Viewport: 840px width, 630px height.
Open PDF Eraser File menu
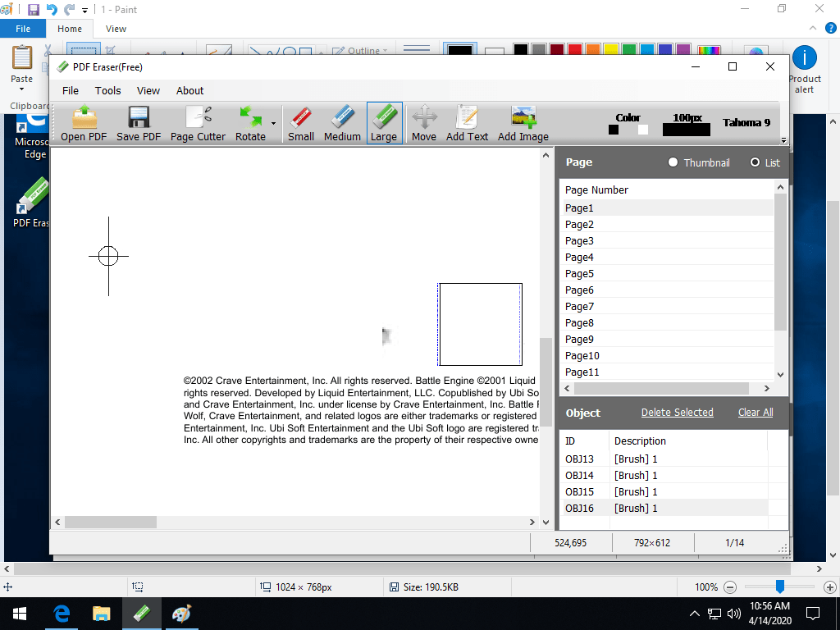tap(71, 90)
